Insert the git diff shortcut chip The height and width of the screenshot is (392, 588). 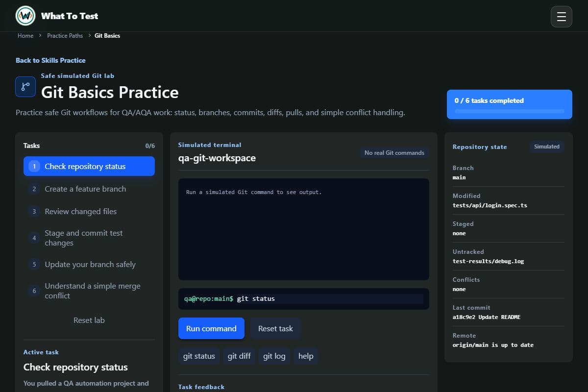[x=239, y=356]
